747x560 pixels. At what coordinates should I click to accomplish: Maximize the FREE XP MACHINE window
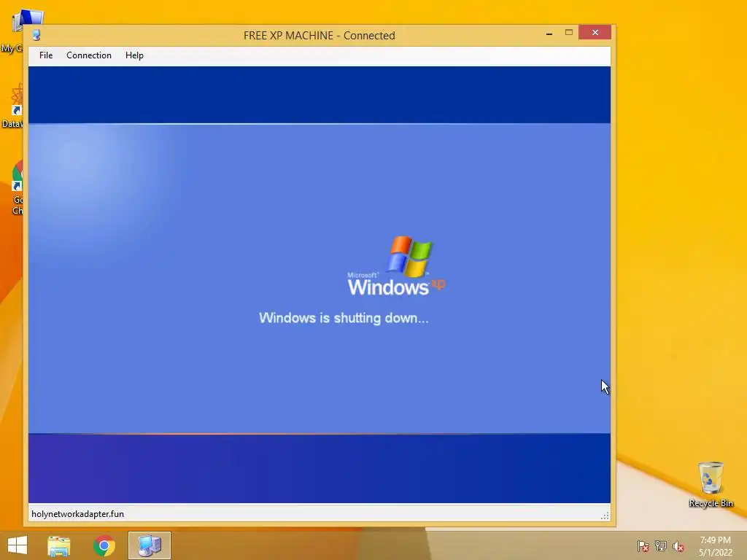point(569,32)
